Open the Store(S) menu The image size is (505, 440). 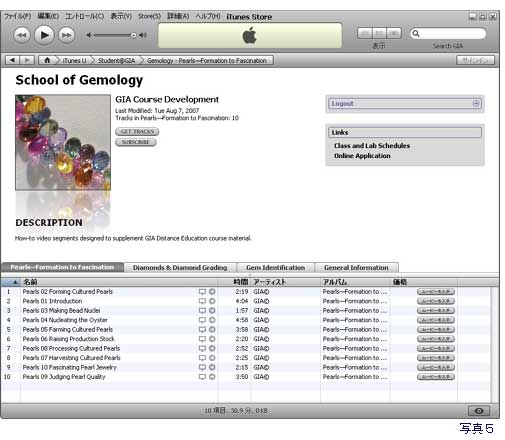(x=149, y=16)
